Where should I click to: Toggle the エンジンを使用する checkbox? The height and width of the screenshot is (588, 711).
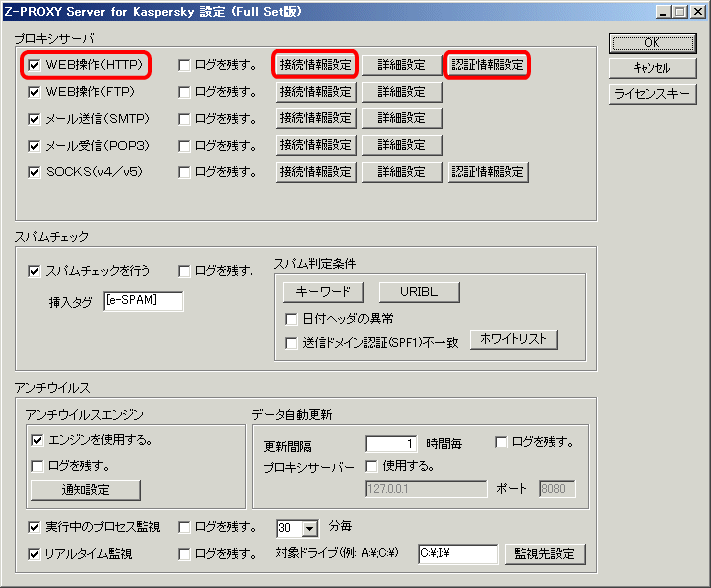point(37,440)
